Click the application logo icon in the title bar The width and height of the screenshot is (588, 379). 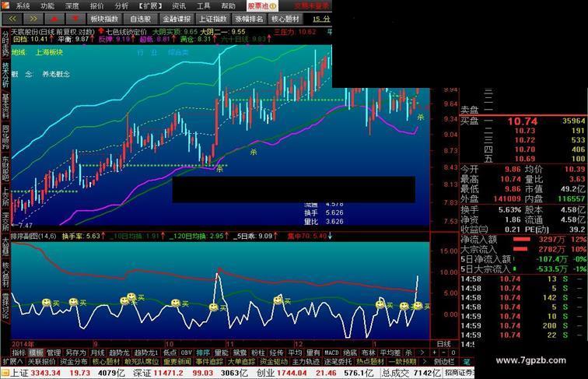click(5, 5)
